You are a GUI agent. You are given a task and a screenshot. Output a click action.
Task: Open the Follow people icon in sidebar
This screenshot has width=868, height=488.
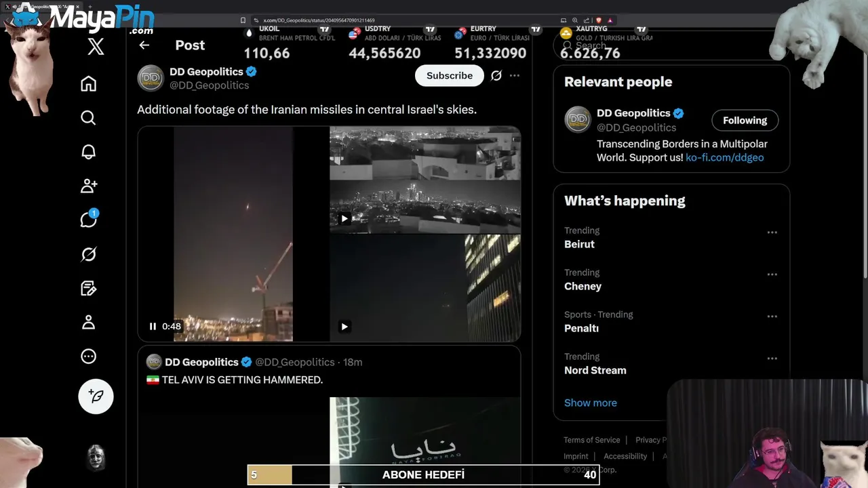click(88, 186)
